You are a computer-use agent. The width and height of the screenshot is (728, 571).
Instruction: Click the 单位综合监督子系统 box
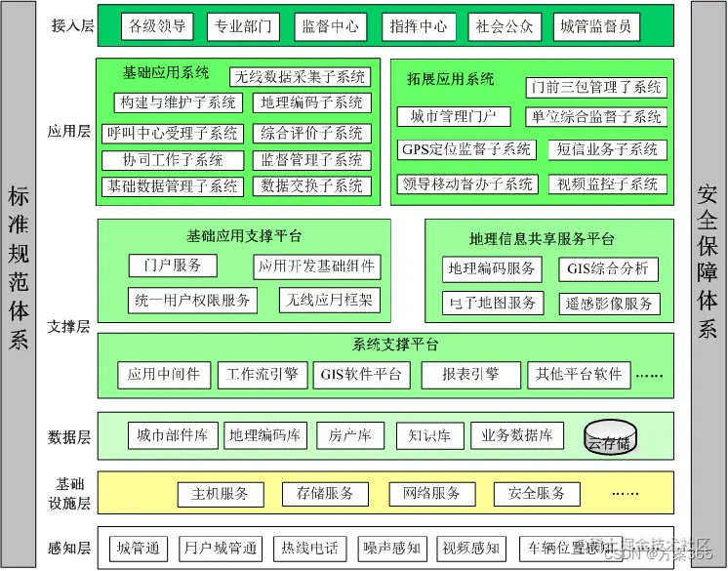click(596, 117)
